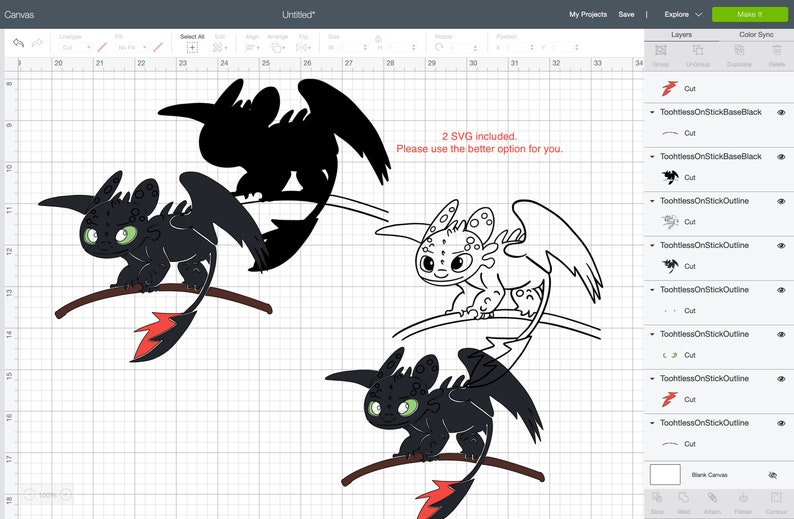Click the Canvas menu label

click(19, 15)
